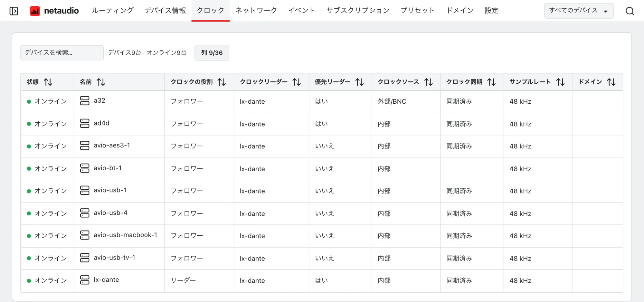The image size is (644, 302).
Task: Select device name a32
Action: pyautogui.click(x=99, y=100)
